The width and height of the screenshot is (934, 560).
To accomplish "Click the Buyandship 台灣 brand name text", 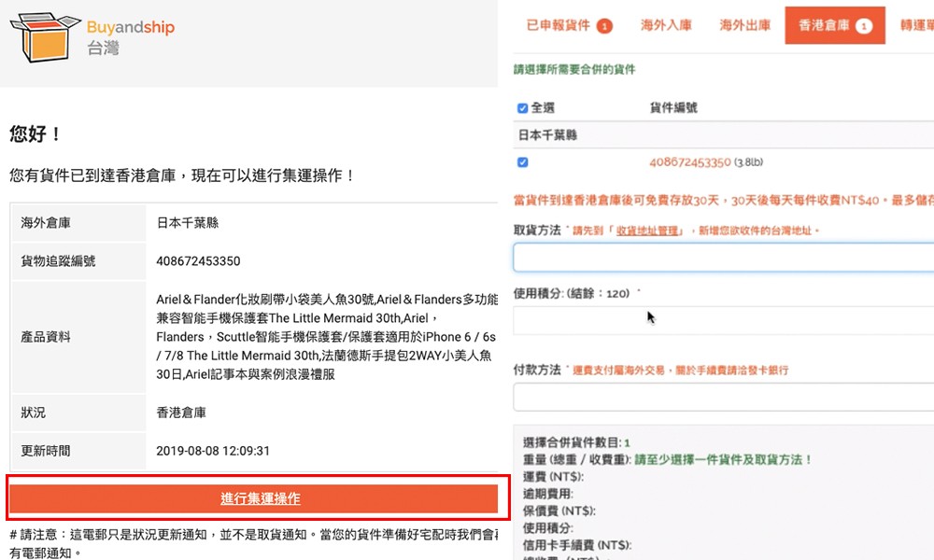I will coord(130,37).
